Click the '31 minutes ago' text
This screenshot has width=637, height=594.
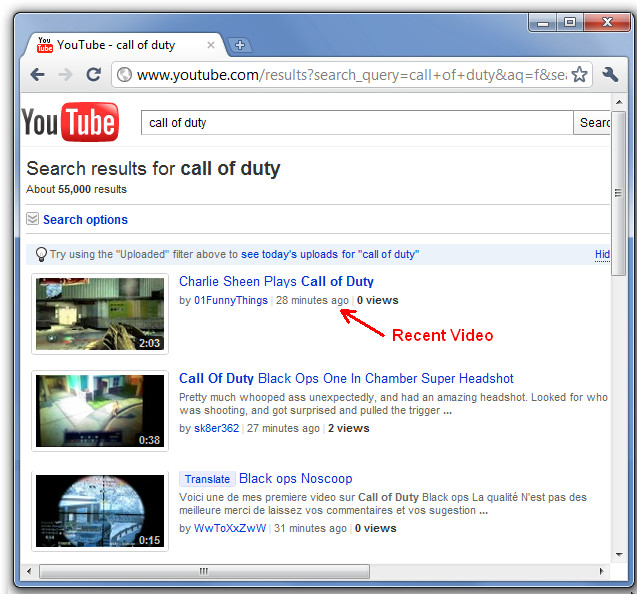[x=310, y=528]
